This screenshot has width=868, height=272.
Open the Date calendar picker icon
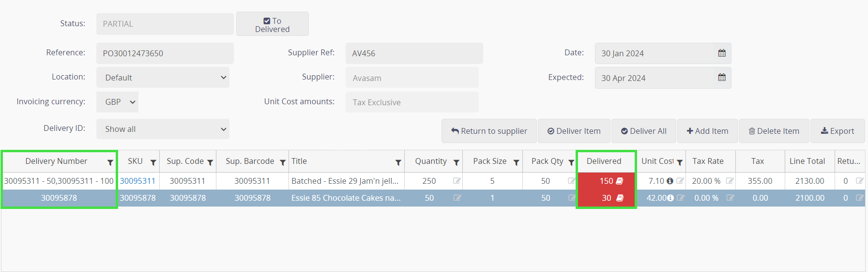[x=721, y=53]
